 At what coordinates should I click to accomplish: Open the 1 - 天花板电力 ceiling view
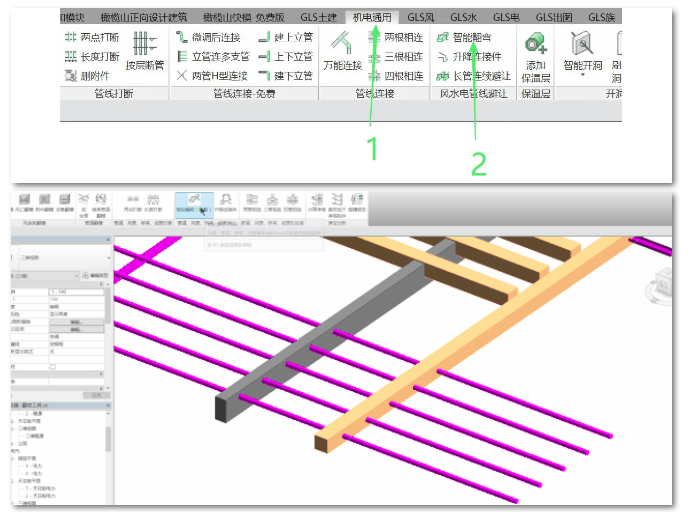[40, 488]
